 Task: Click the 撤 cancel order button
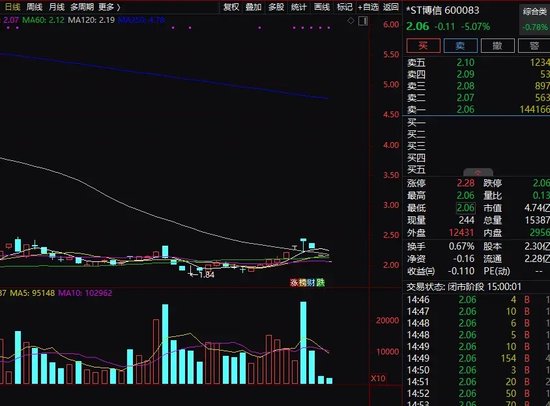(497, 46)
